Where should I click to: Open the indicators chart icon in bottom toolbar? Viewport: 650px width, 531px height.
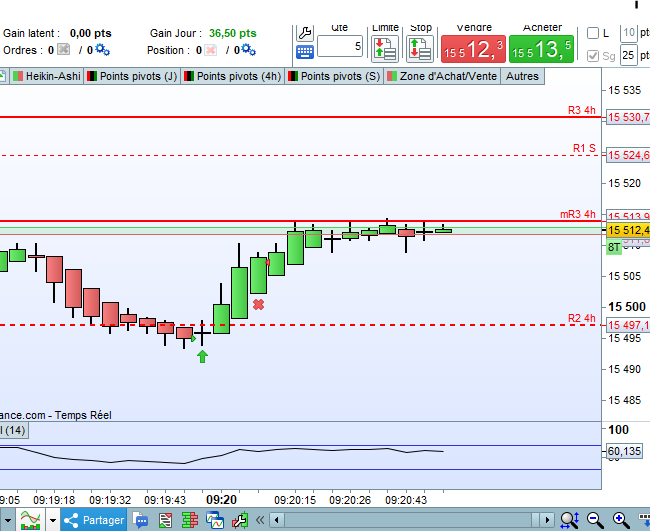pyautogui.click(x=31, y=520)
